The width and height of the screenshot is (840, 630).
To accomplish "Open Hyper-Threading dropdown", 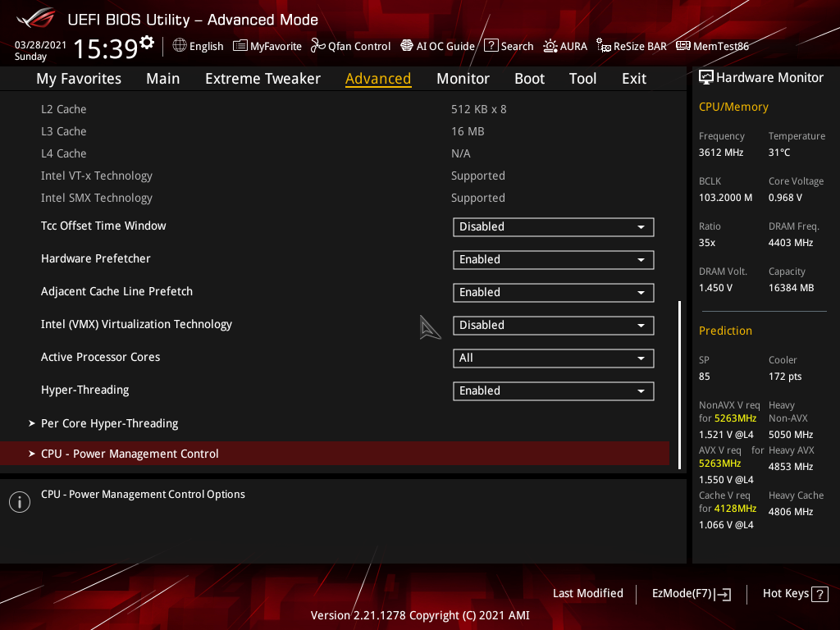I will pos(554,391).
